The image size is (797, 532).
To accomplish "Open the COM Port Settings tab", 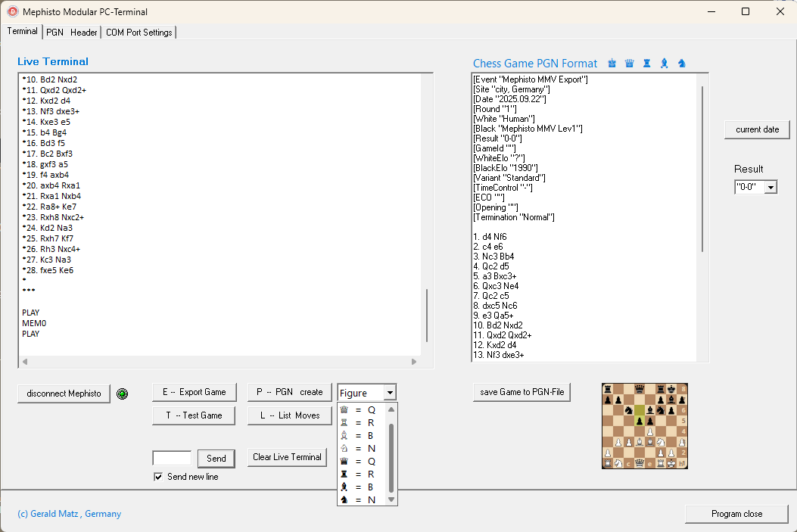I will [139, 33].
